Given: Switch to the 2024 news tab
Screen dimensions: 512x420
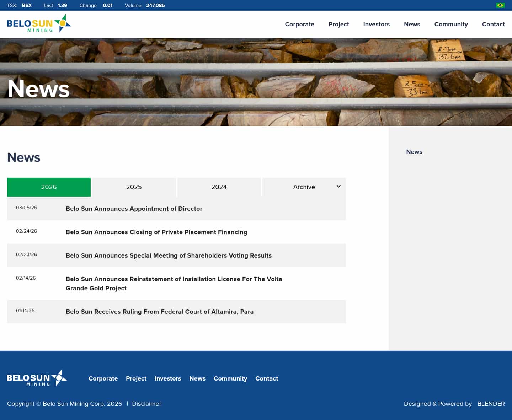Looking at the screenshot, I should (x=219, y=187).
